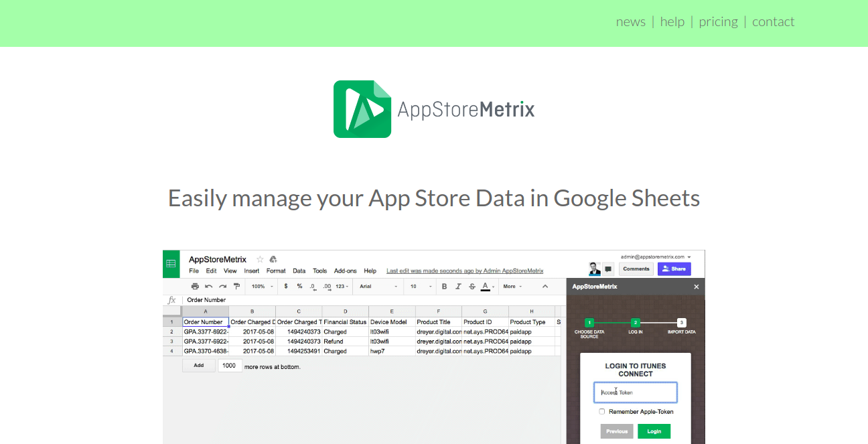Click the chat bubble icon beside avatar

608,269
